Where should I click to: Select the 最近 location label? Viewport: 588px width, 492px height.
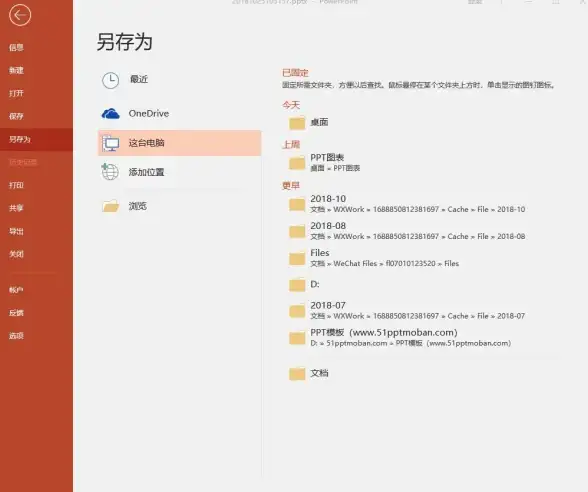coord(139,79)
